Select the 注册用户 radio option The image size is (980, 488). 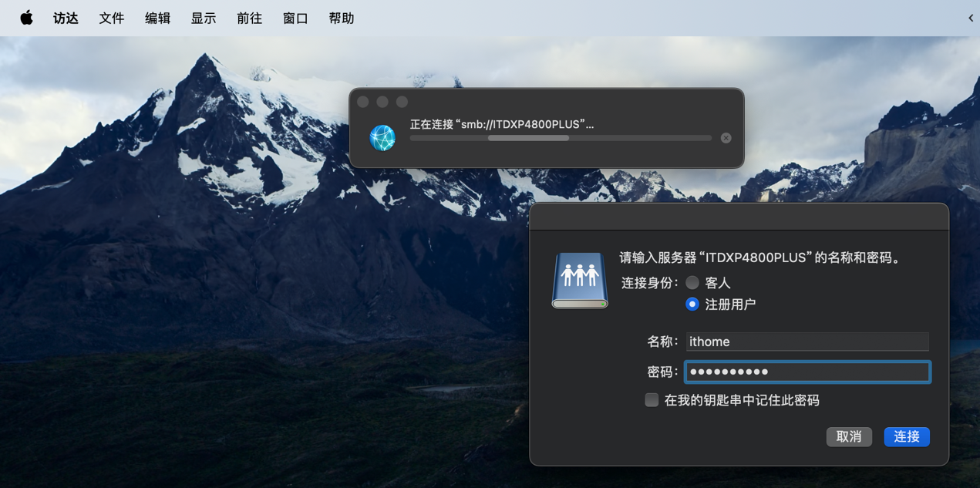692,305
